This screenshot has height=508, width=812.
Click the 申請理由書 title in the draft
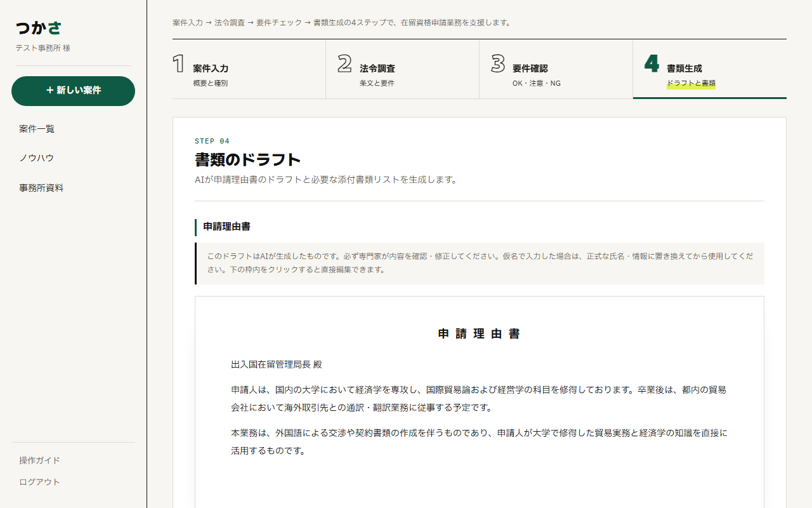tap(479, 334)
